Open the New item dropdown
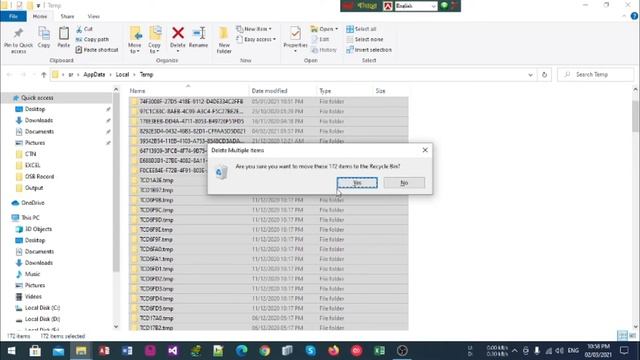This screenshot has width=640, height=360. (x=254, y=29)
